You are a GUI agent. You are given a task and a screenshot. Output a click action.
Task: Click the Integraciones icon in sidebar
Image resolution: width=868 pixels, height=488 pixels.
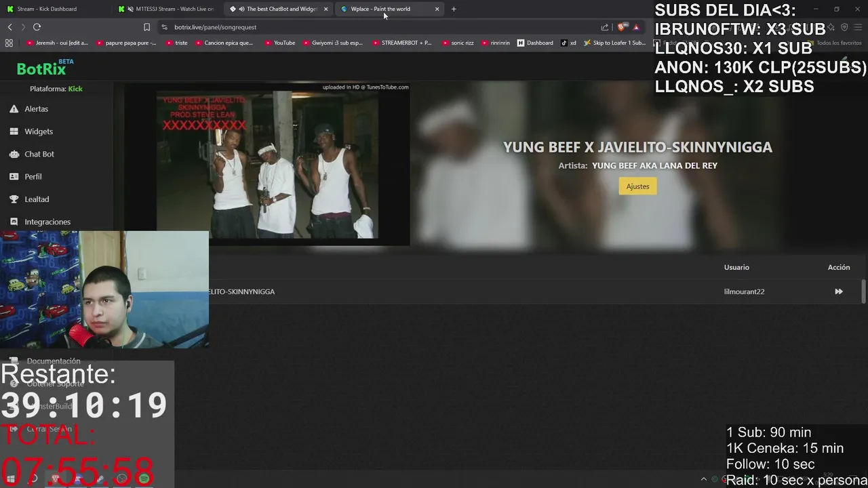point(14,222)
